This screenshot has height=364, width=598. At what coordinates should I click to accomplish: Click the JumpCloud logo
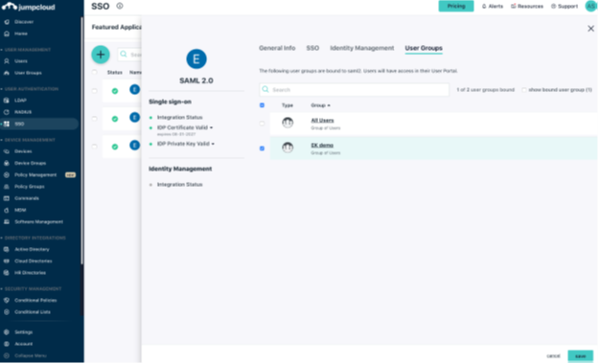coord(29,7)
